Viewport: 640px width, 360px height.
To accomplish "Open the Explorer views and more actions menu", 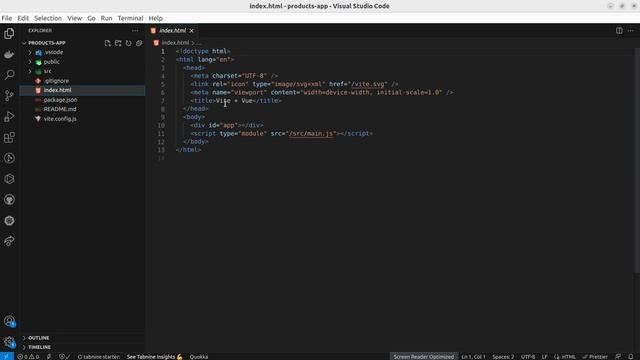I will pyautogui.click(x=135, y=31).
